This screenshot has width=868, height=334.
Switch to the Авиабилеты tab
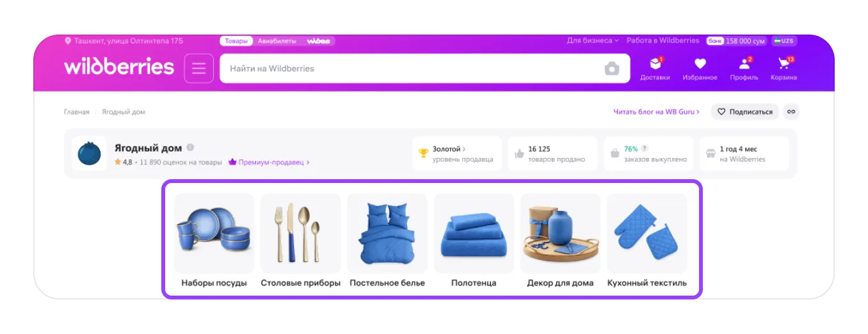point(277,41)
